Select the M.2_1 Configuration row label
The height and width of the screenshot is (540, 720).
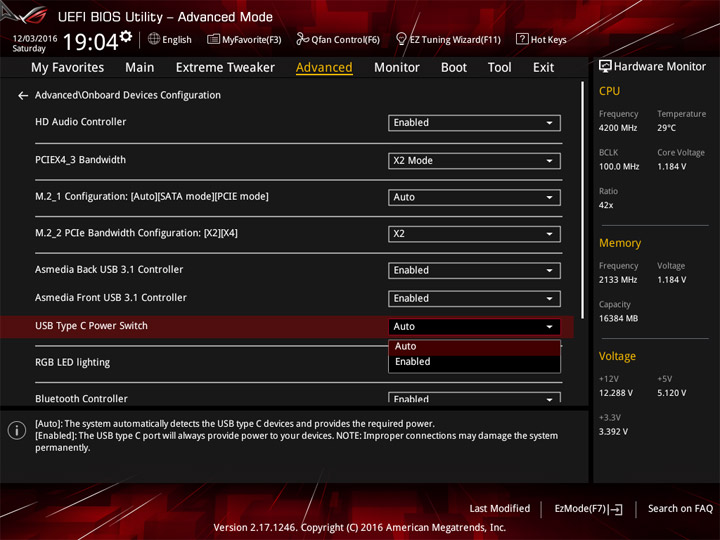coord(152,197)
